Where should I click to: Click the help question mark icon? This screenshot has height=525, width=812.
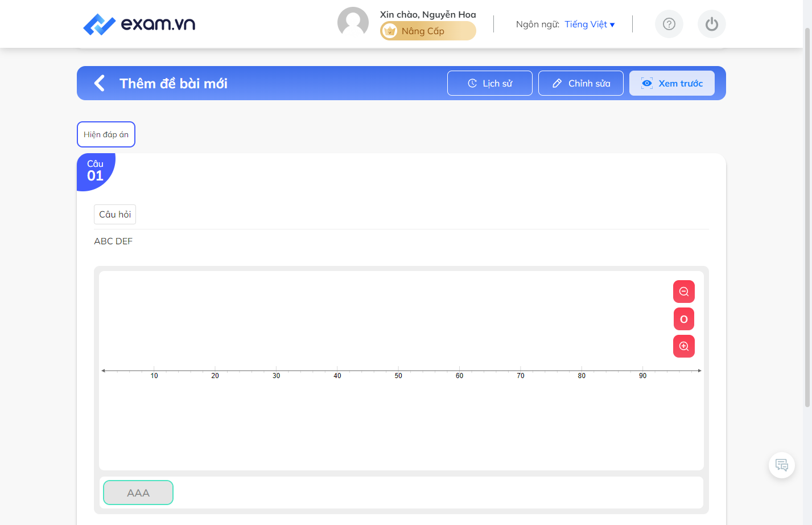tap(669, 24)
